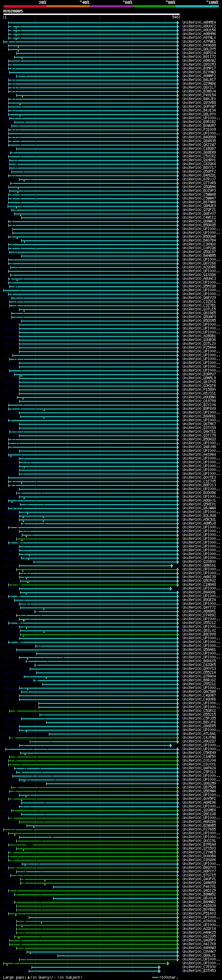Image resolution: width=222 pixels, height=980 pixels.
Task: Select hit UniRef100_A9TNL0
Action: pyautogui.click(x=199, y=38)
